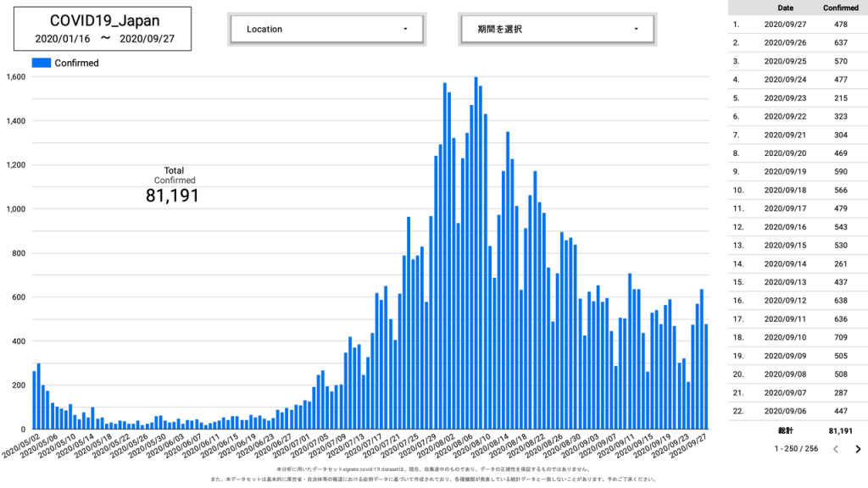Click the 総計 total row in table
Screen dimensions: 868x488
tap(797, 430)
